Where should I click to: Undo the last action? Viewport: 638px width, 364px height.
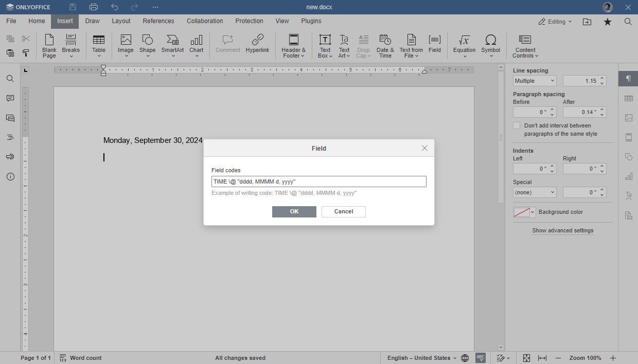(114, 7)
